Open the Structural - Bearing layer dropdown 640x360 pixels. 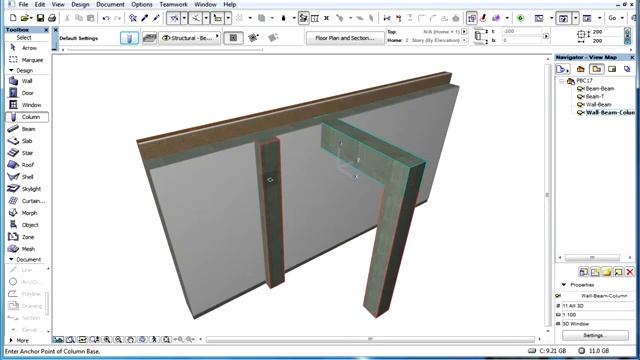(x=189, y=38)
